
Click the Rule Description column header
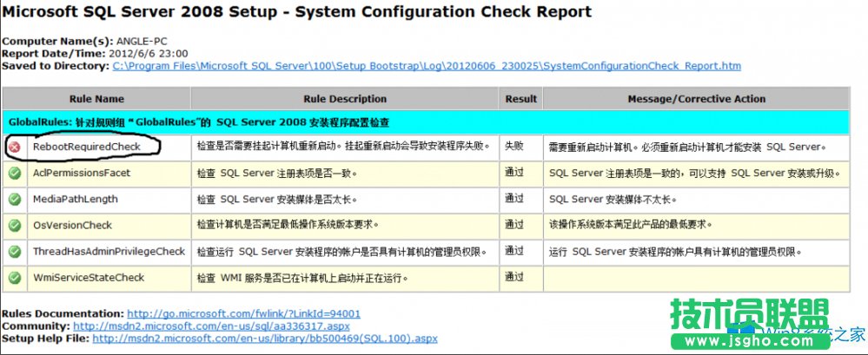[x=345, y=99]
